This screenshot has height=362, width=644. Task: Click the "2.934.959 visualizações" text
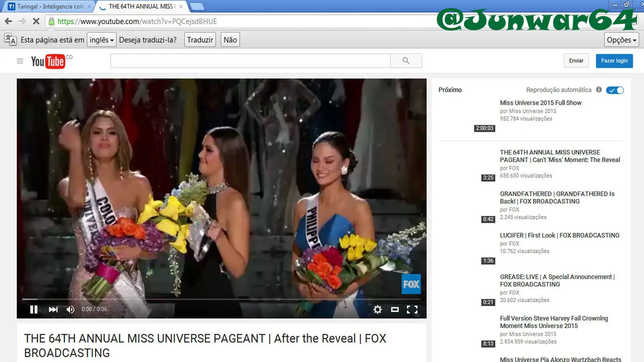pyautogui.click(x=528, y=341)
